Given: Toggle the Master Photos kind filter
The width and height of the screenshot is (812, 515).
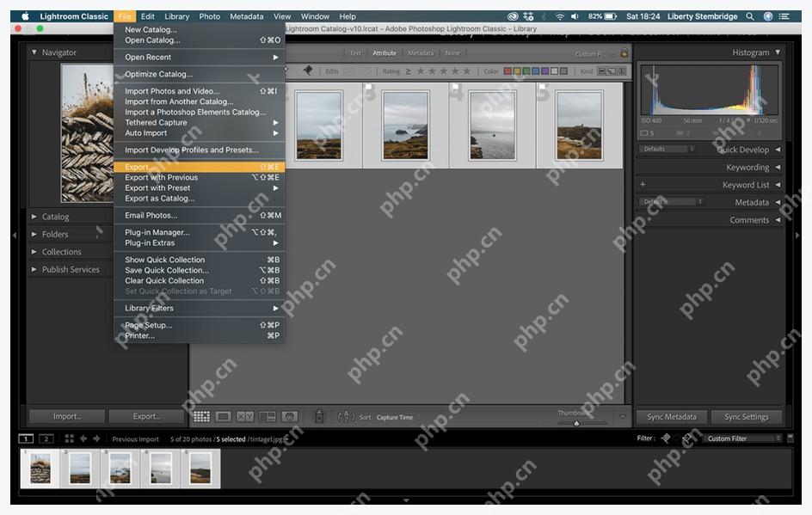Looking at the screenshot, I should [x=602, y=71].
